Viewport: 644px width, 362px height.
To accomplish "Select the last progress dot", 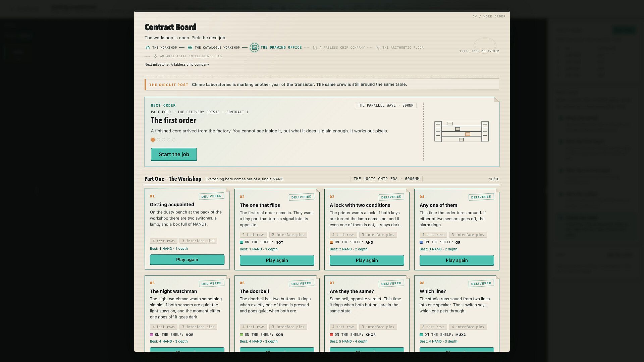I will point(174,140).
